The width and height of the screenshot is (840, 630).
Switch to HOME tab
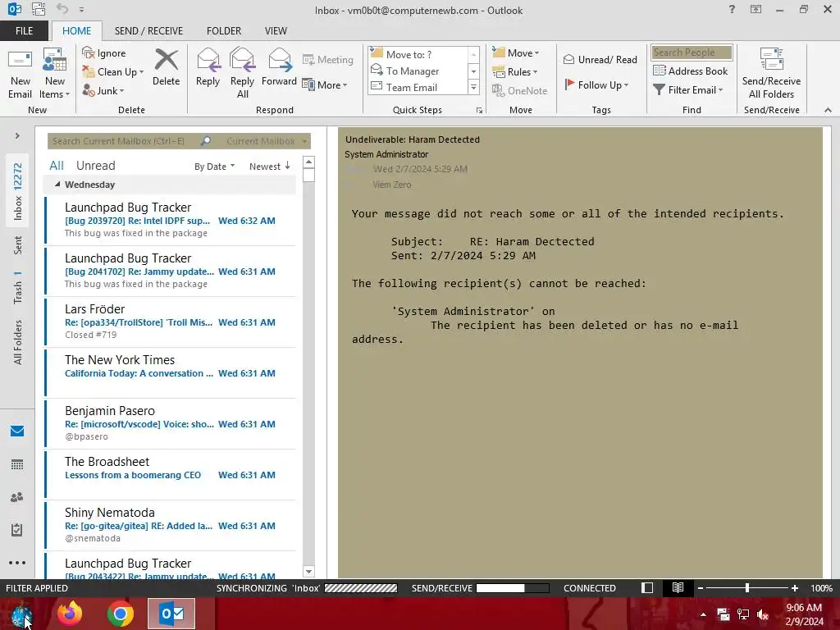76,31
